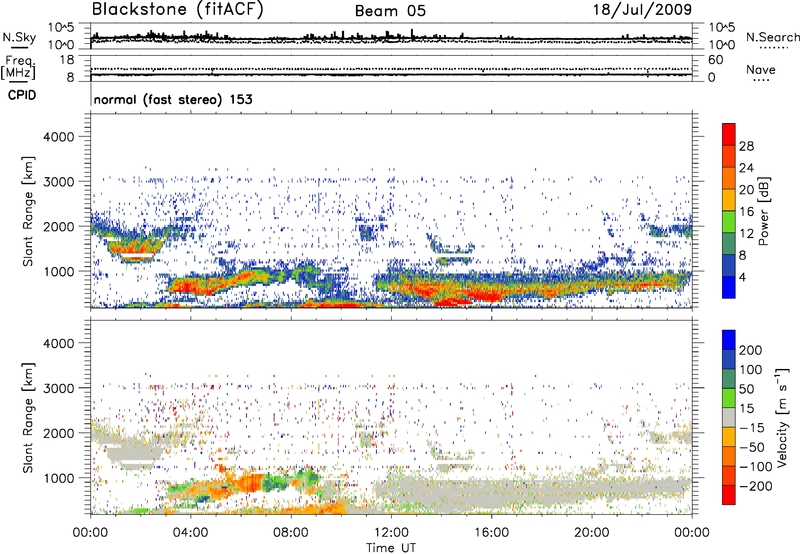Click the "4" label on Power colorbar
Image resolution: width=800 pixels, height=554 pixels.
(x=743, y=277)
